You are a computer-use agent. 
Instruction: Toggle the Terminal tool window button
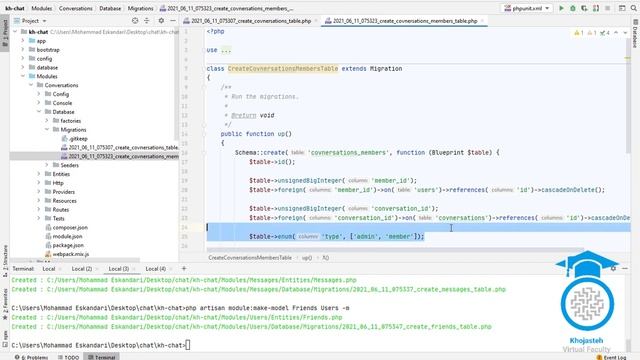(x=102, y=357)
